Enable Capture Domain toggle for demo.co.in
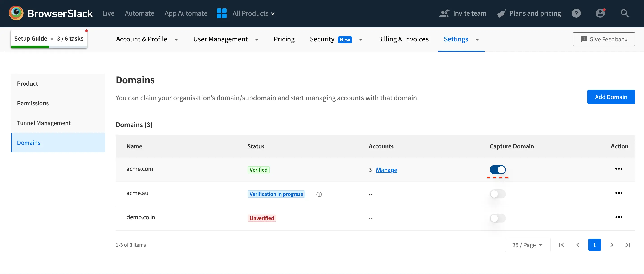Image resolution: width=644 pixels, height=274 pixels. point(498,218)
